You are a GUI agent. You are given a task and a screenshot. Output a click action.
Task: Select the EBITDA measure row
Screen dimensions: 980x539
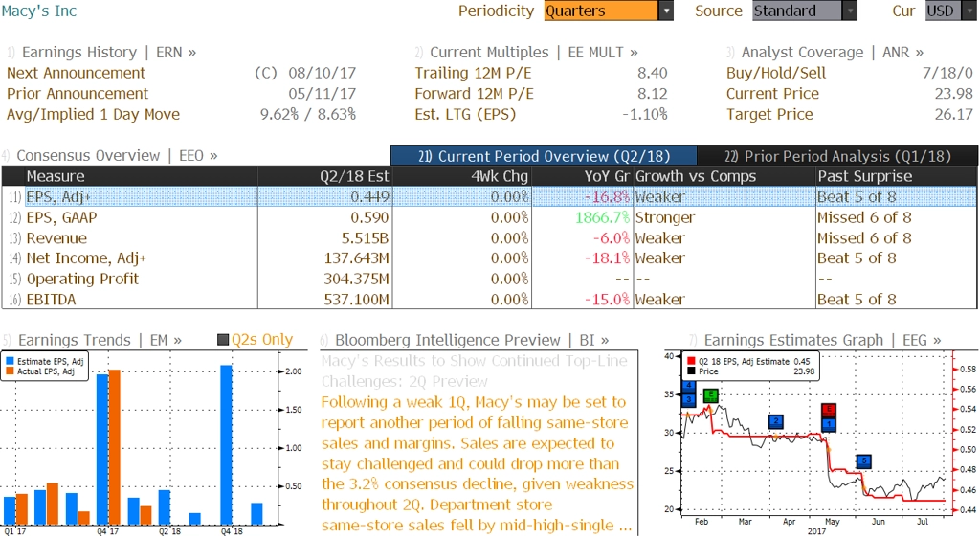pyautogui.click(x=489, y=300)
